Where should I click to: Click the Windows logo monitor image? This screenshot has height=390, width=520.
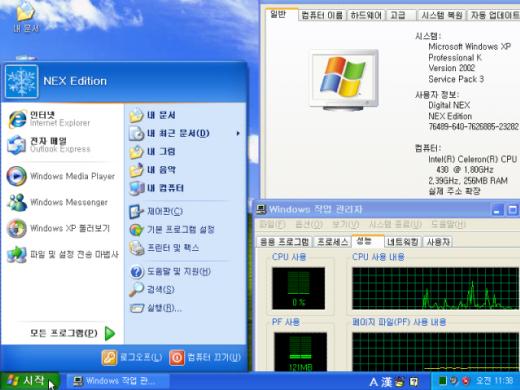(344, 80)
